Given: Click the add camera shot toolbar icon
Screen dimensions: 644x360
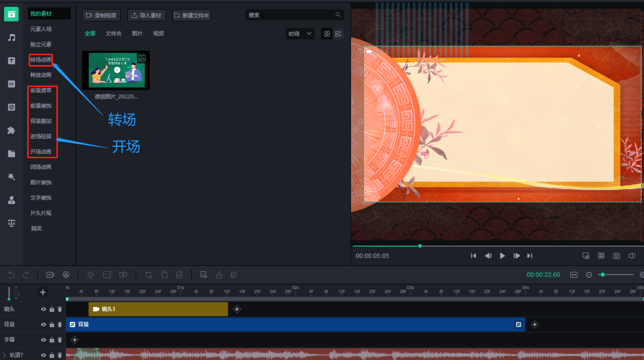Looking at the screenshot, I should (x=50, y=275).
